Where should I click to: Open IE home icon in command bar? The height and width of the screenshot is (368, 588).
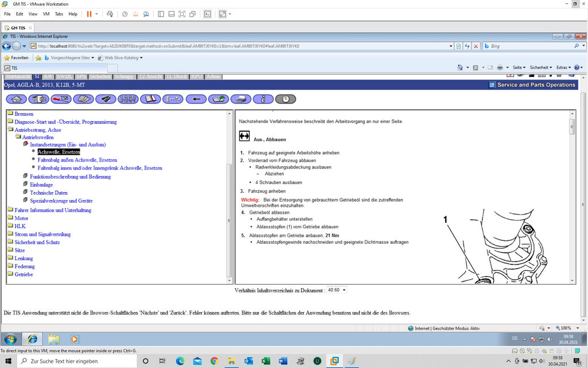click(460, 68)
